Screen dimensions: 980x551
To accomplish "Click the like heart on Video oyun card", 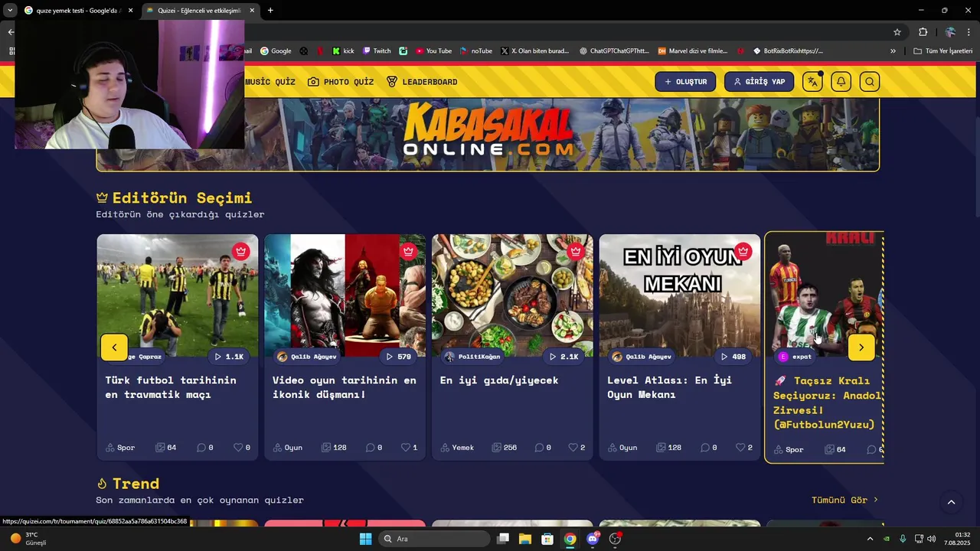I will click(x=406, y=448).
